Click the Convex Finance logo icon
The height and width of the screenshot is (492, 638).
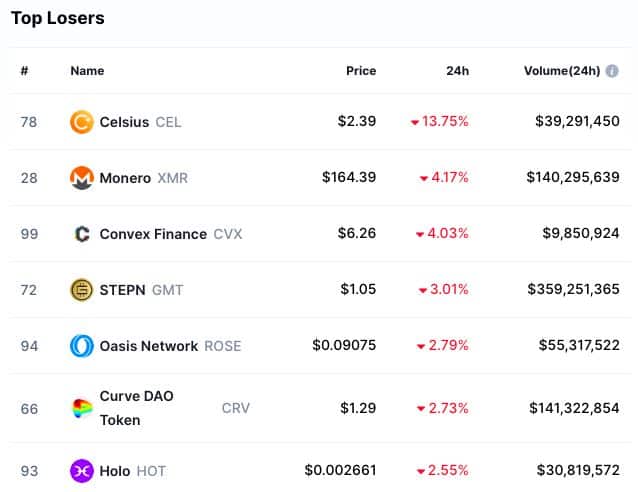pos(82,234)
